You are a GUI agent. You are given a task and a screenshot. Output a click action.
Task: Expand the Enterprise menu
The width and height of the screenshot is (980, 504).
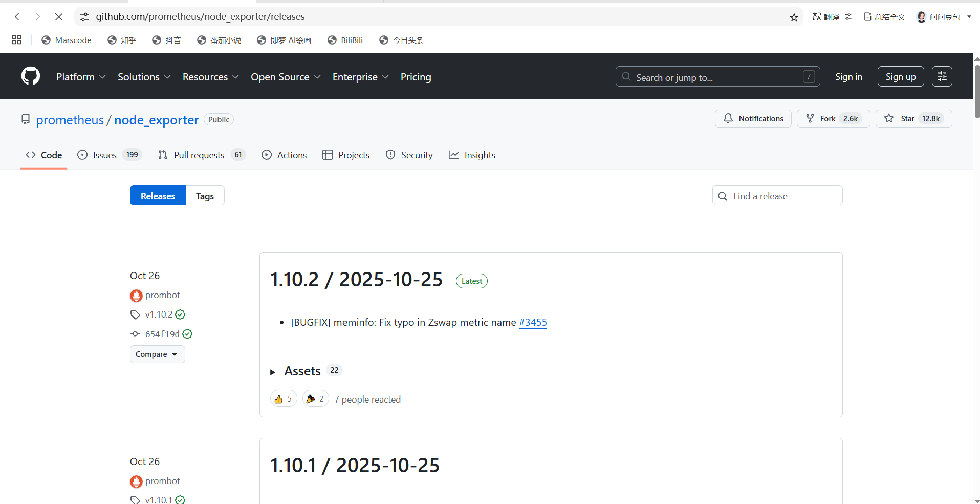click(x=360, y=77)
